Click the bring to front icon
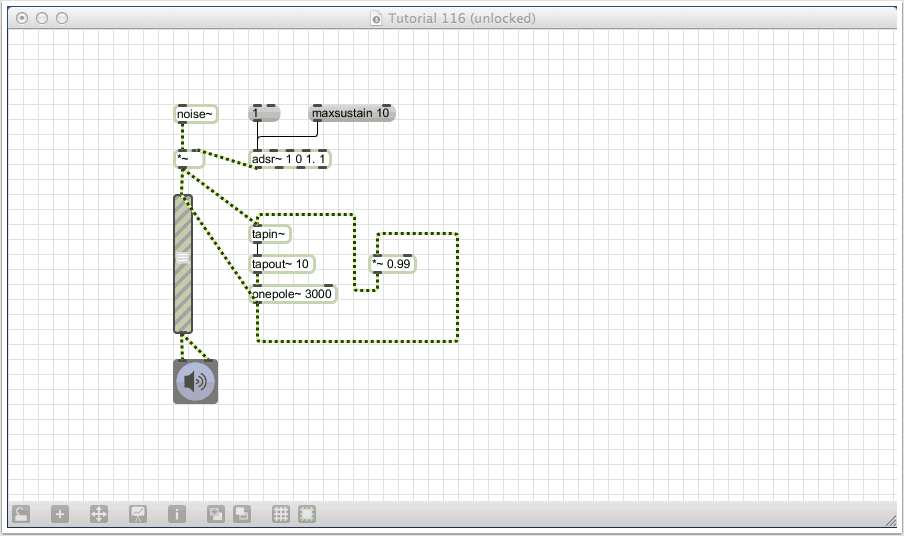This screenshot has width=904, height=536. click(x=216, y=514)
